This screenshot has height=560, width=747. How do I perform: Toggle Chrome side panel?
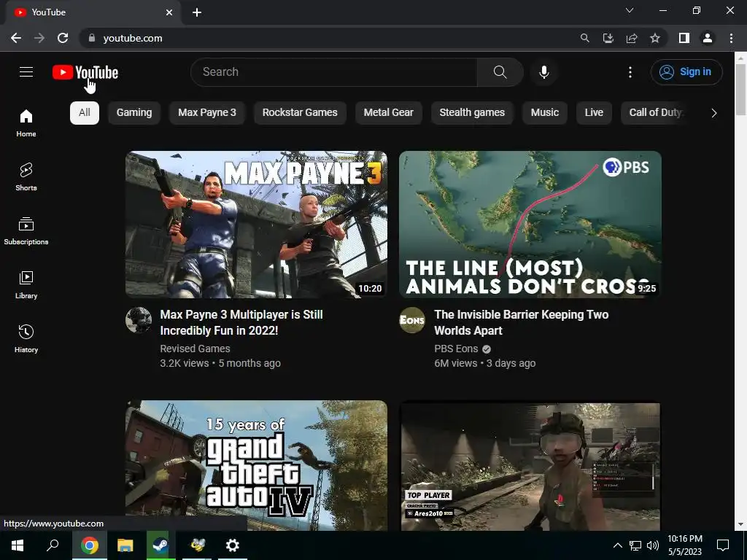point(684,38)
